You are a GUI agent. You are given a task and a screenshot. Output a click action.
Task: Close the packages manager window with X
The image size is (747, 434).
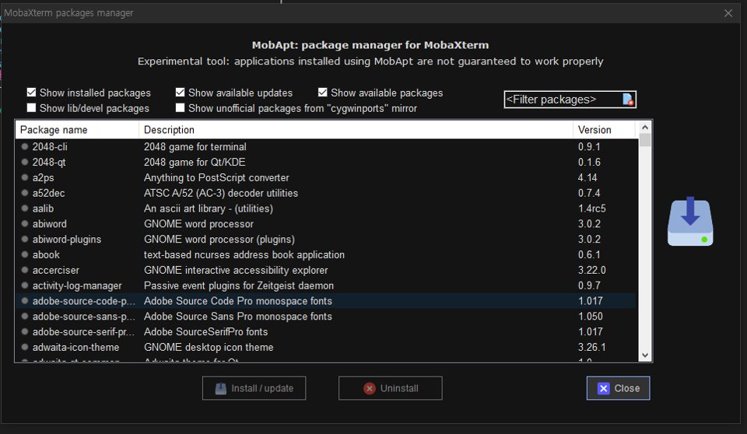pos(728,13)
